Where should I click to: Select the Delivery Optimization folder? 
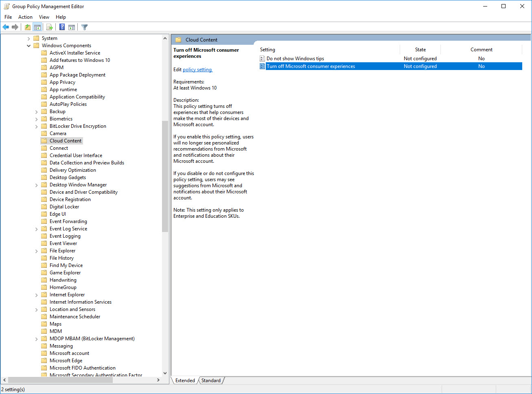point(73,170)
